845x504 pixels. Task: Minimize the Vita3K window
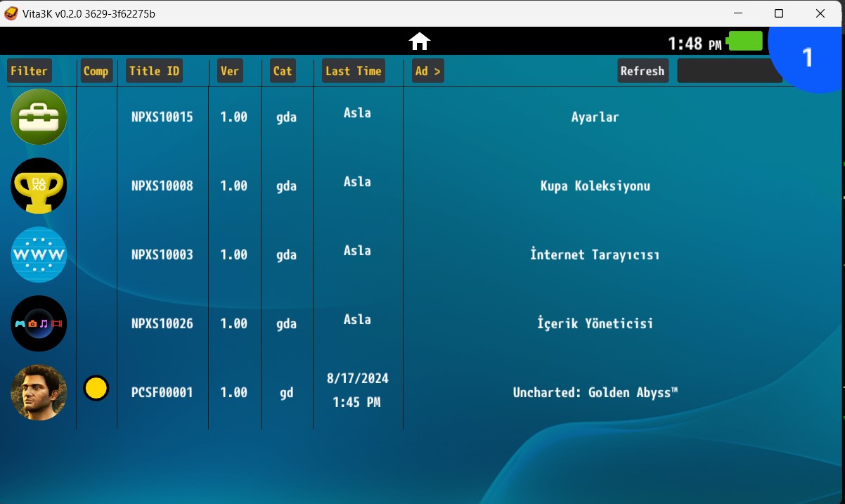[738, 13]
